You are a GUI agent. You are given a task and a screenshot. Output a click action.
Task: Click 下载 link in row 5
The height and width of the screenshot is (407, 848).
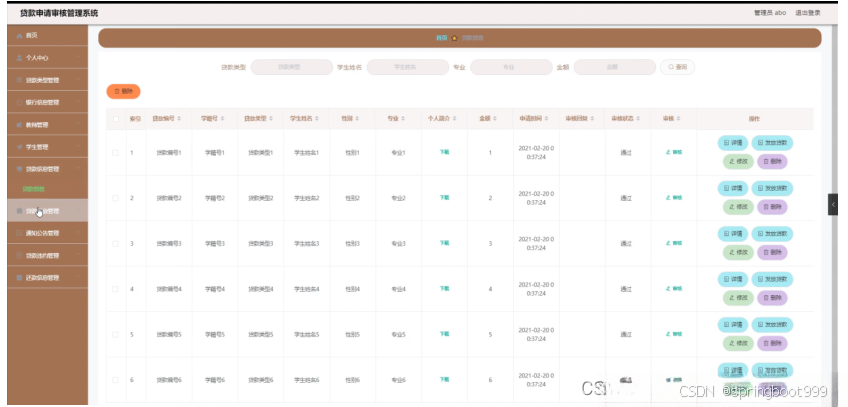click(444, 334)
